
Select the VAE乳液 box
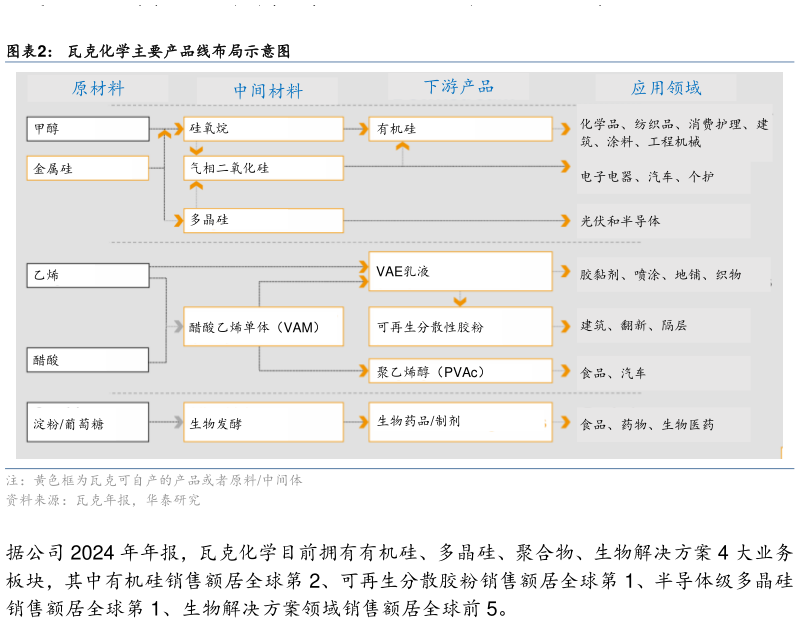[460, 271]
